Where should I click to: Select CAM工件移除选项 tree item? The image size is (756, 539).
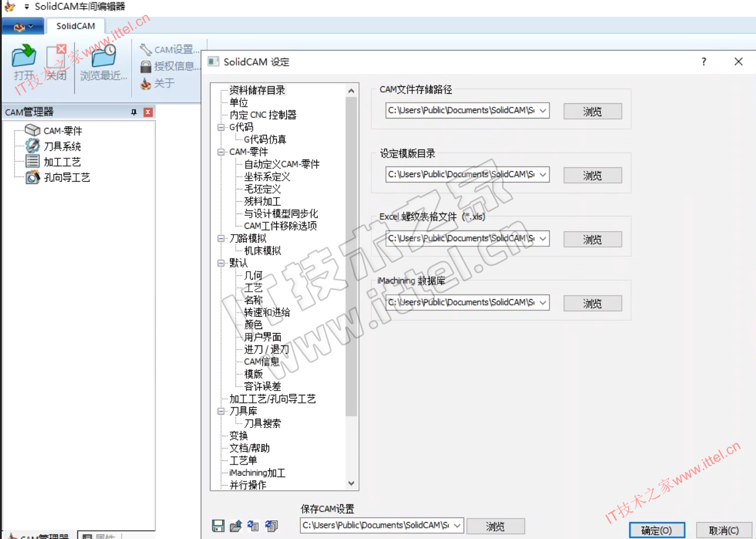(280, 226)
